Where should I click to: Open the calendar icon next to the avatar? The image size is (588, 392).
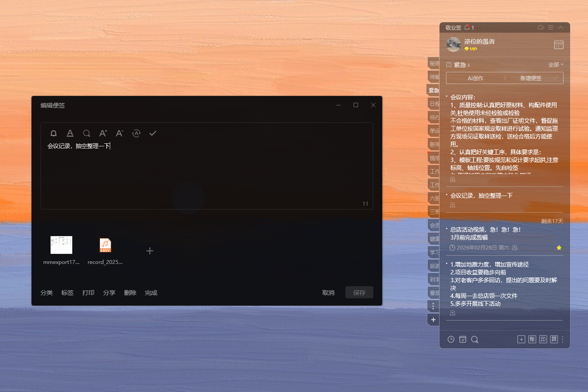pyautogui.click(x=559, y=44)
